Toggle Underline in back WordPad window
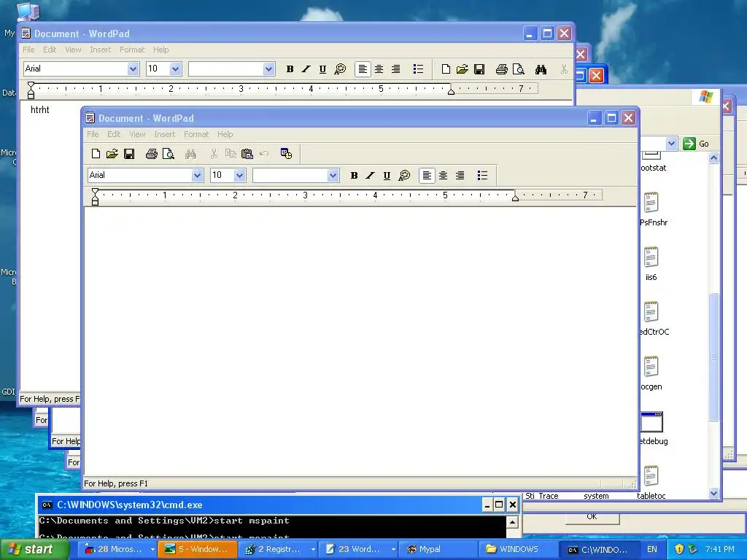This screenshot has height=560, width=747. pyautogui.click(x=322, y=69)
